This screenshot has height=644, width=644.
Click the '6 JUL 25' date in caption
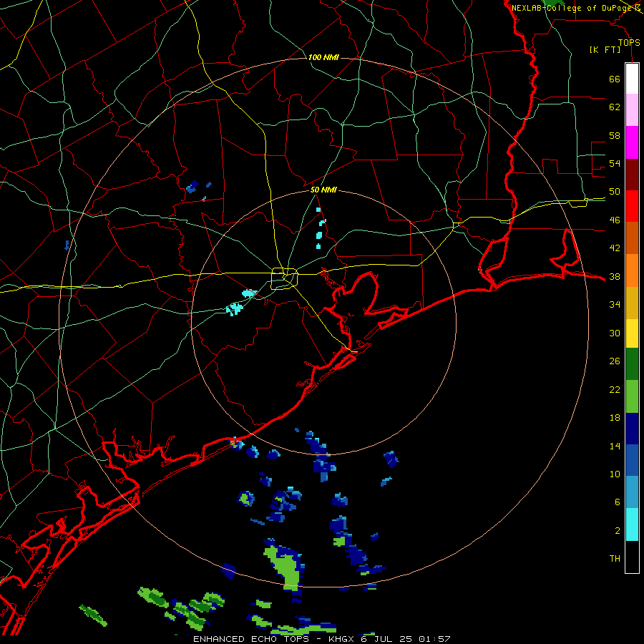386,639
